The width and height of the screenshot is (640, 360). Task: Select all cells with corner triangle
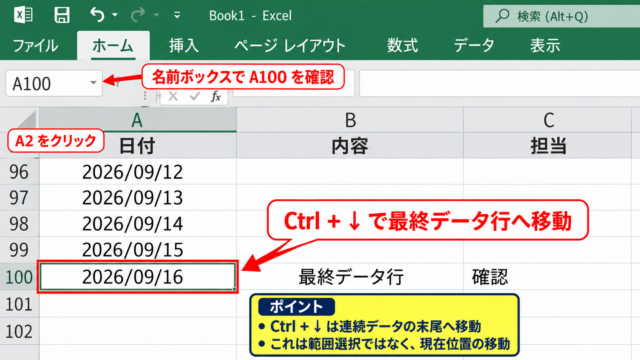pos(26,120)
